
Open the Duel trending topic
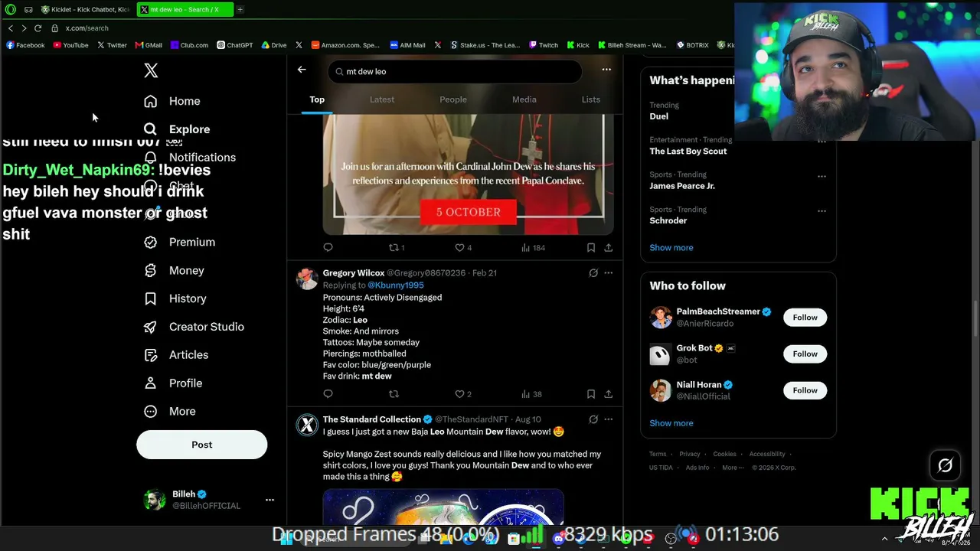click(658, 116)
